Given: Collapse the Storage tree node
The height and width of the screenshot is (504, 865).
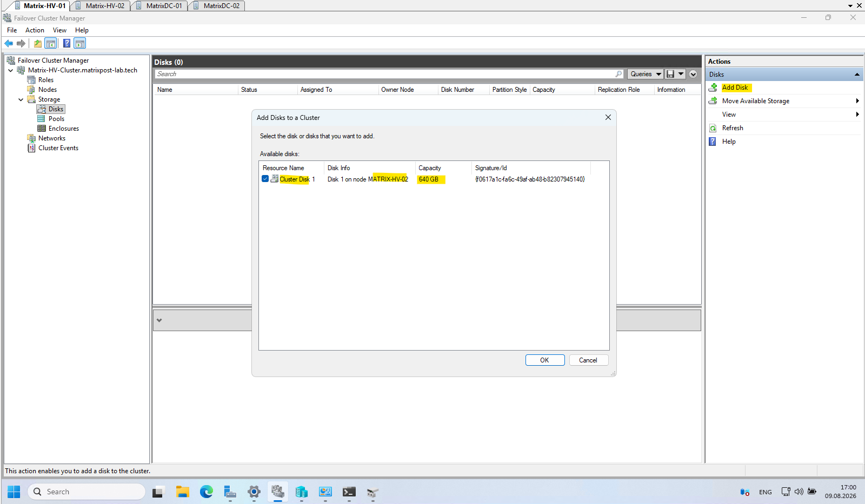Looking at the screenshot, I should [x=21, y=99].
